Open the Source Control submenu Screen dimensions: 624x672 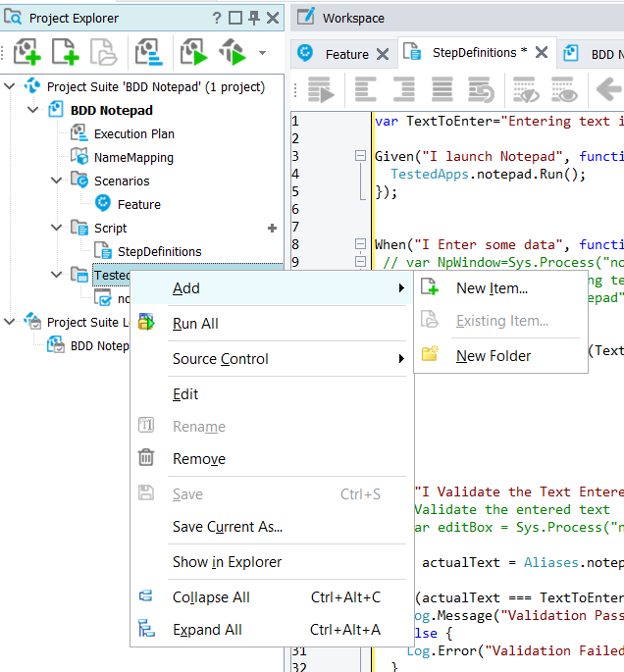272,359
